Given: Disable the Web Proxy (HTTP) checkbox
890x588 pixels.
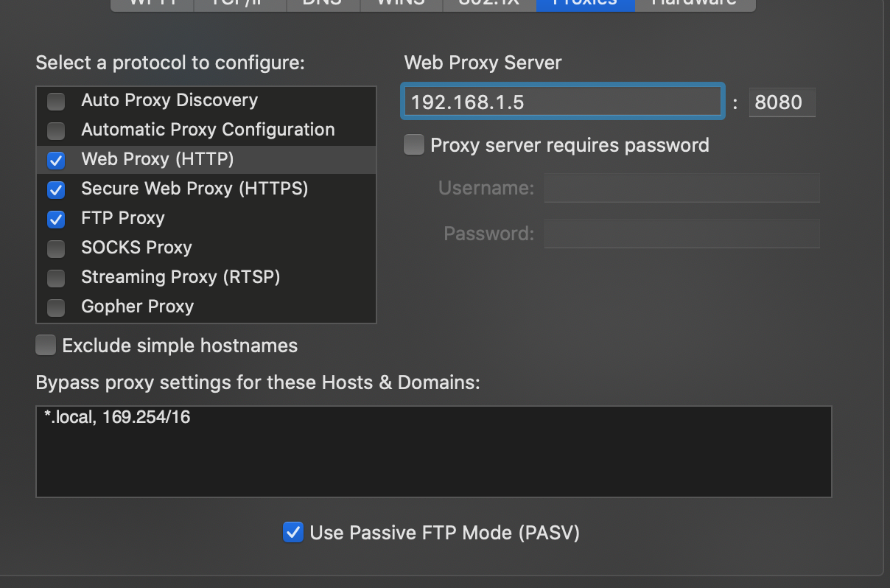Looking at the screenshot, I should click(x=55, y=160).
